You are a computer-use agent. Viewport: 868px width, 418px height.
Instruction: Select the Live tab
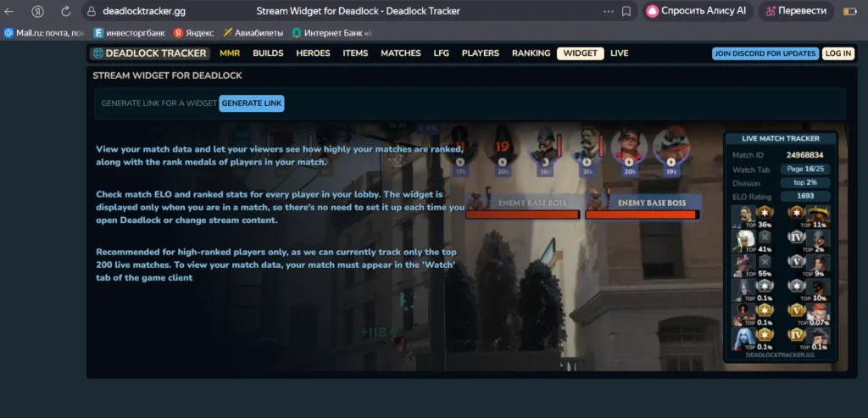(x=619, y=53)
